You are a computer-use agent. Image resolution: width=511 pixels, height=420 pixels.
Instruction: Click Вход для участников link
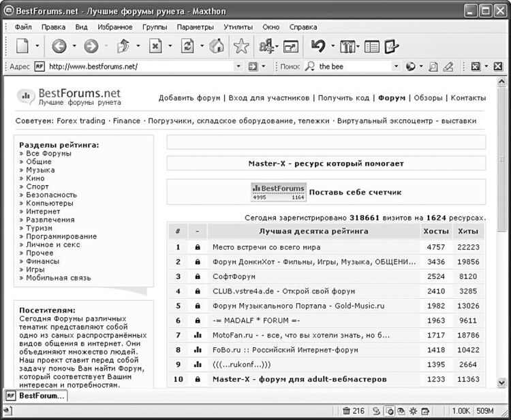pyautogui.click(x=269, y=98)
